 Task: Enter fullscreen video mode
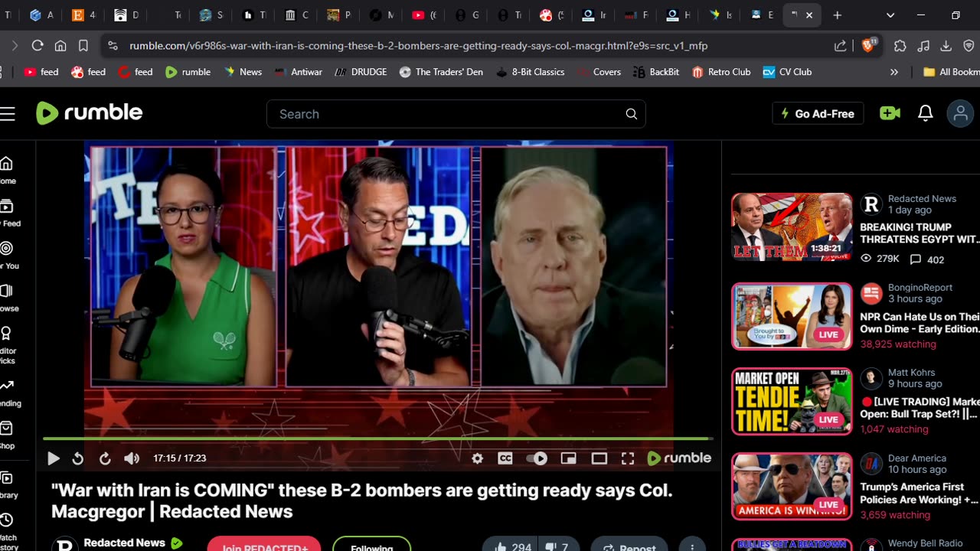click(628, 458)
